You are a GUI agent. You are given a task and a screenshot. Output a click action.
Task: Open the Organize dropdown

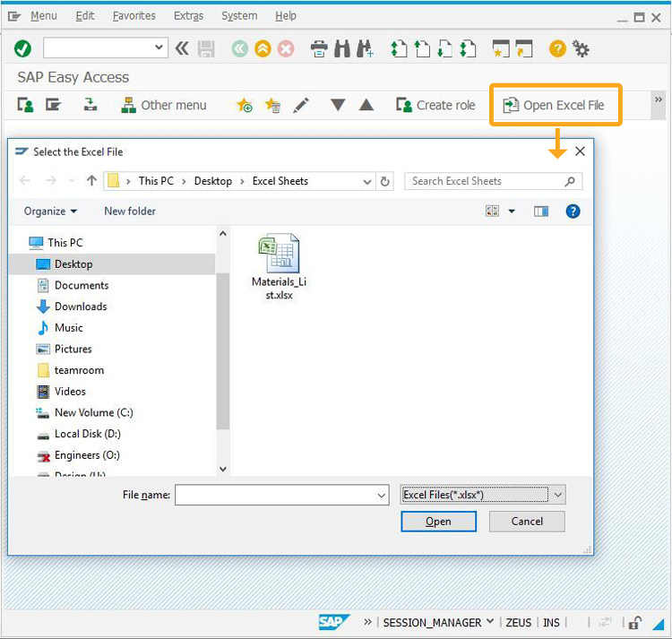coord(50,212)
